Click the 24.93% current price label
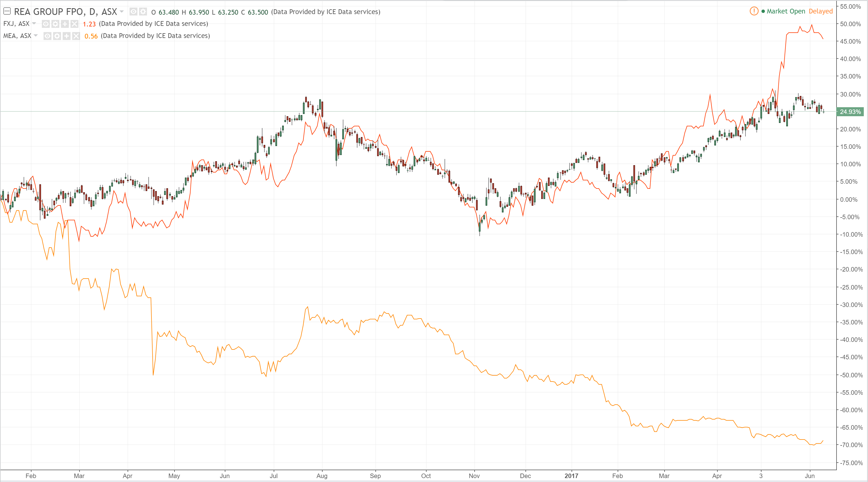The image size is (868, 482). coord(850,112)
